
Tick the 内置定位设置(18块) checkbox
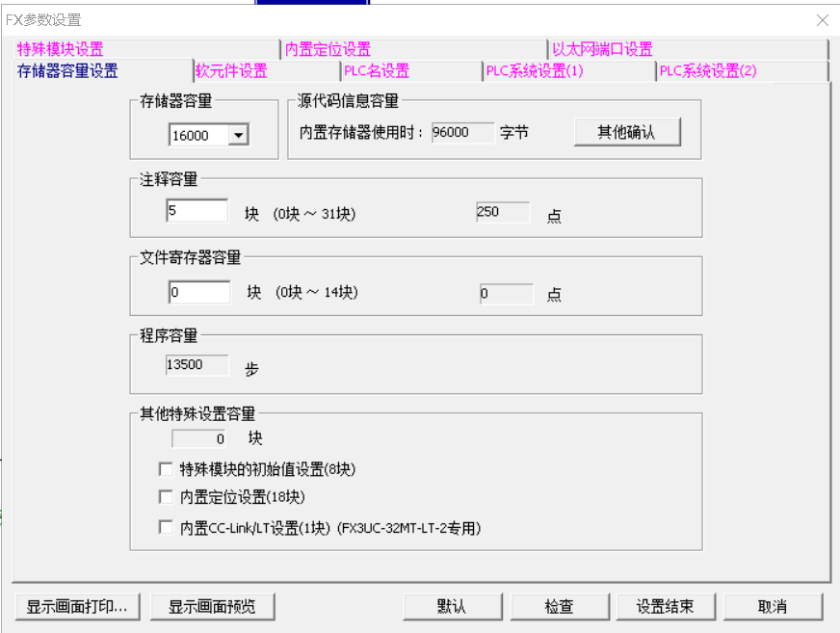click(x=165, y=498)
